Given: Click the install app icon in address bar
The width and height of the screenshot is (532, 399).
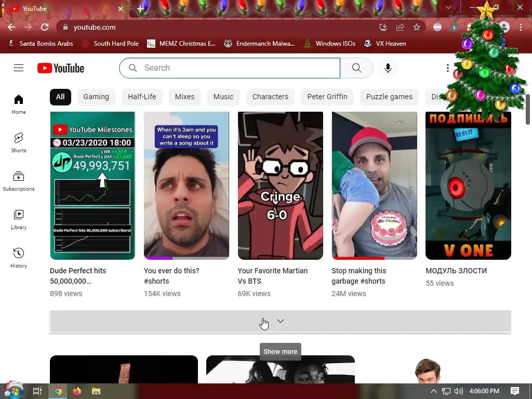Looking at the screenshot, I should (x=383, y=27).
